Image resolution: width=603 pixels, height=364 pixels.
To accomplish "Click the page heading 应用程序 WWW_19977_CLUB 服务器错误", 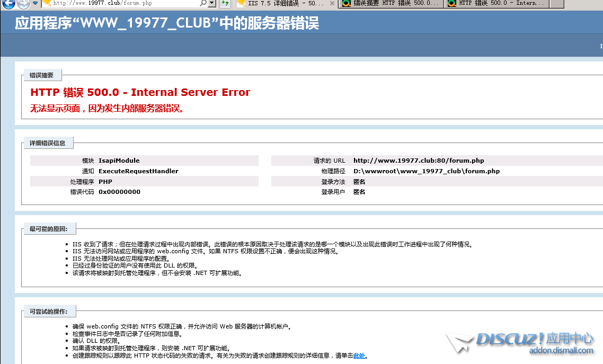I will pos(166,23).
